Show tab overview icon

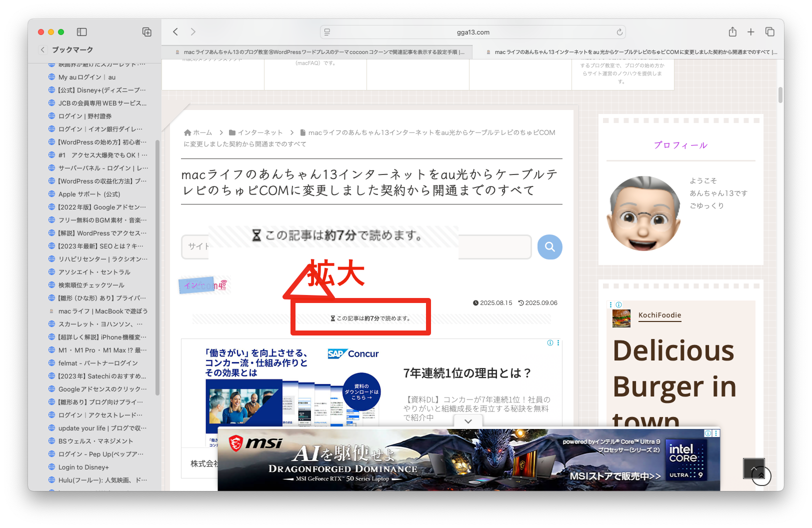(770, 32)
